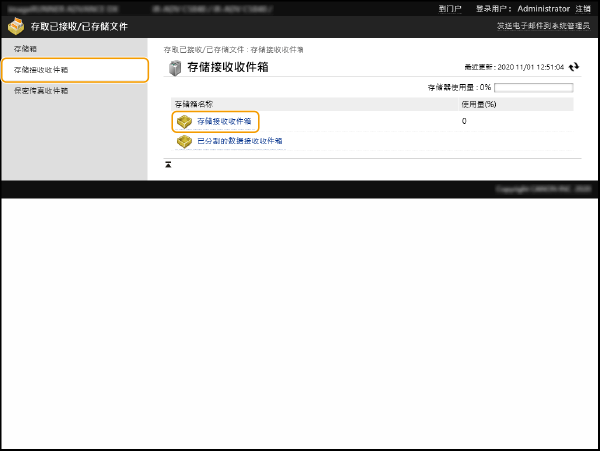Click the breadcrumb path above the page title

[234, 49]
